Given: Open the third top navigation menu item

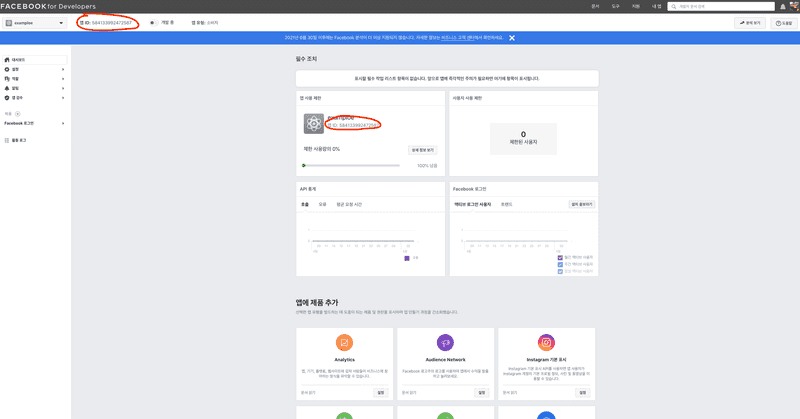Looking at the screenshot, I should tap(636, 7).
